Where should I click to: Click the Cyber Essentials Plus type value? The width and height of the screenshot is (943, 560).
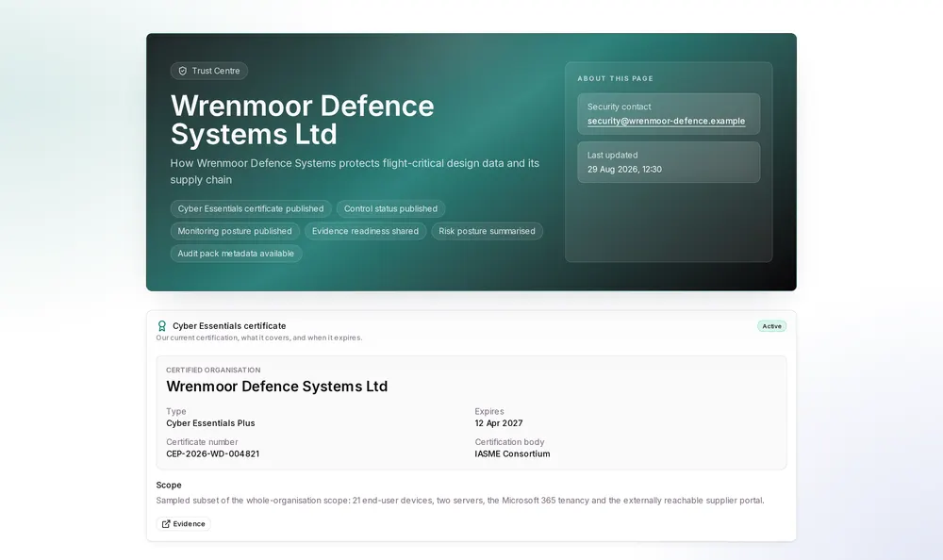(210, 423)
